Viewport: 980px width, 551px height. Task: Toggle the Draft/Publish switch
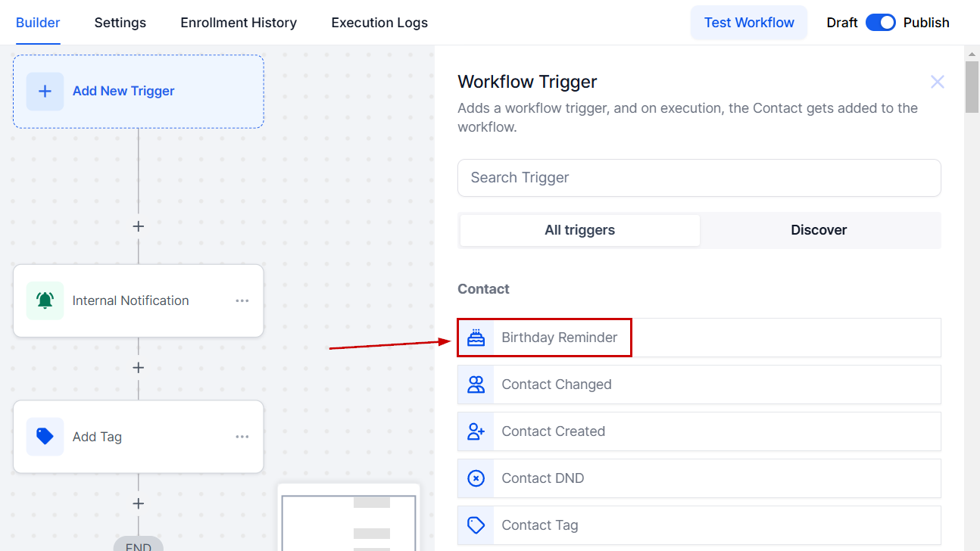click(x=881, y=23)
